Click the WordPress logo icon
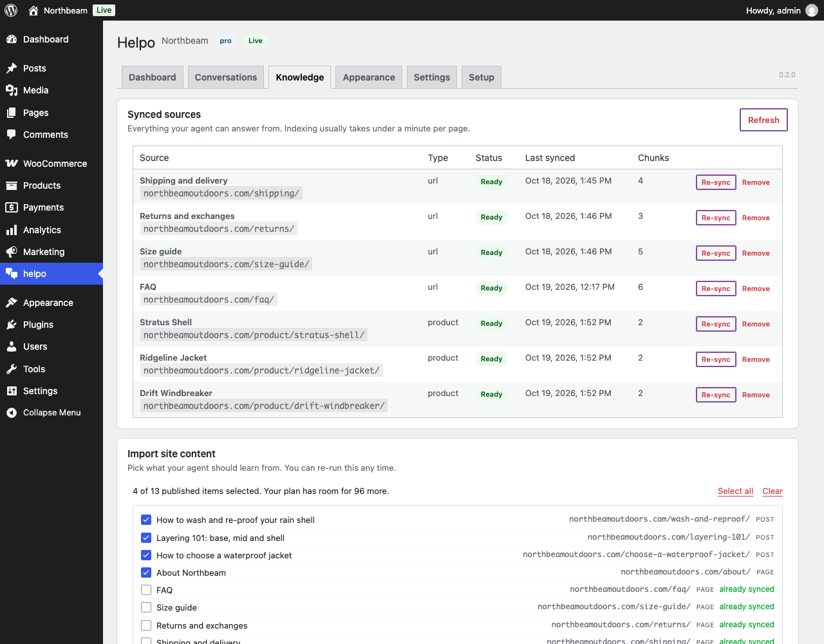The width and height of the screenshot is (824, 644). tap(11, 10)
